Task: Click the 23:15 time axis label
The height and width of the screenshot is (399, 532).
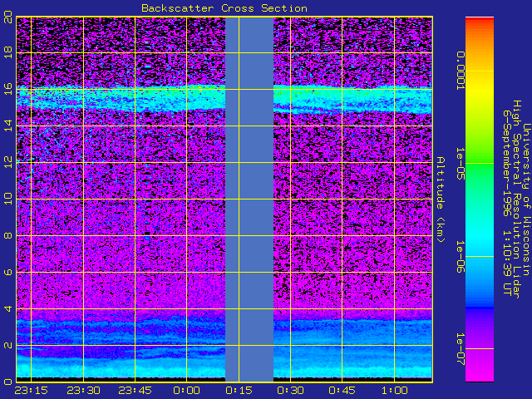Action: tap(31, 391)
